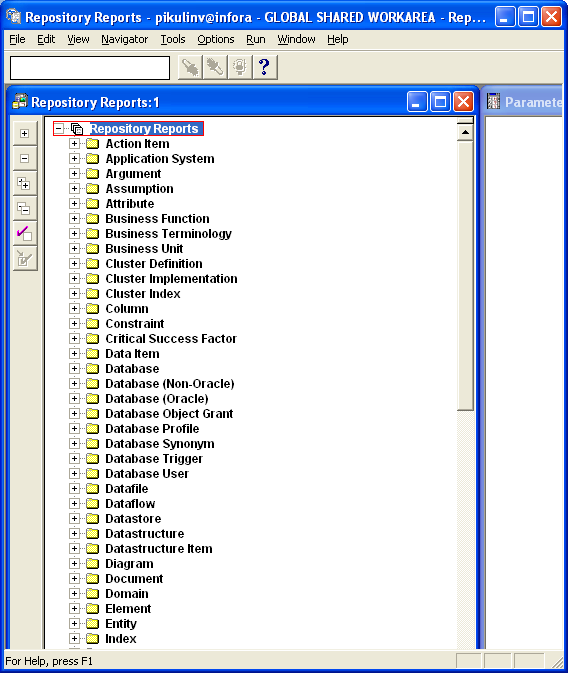The height and width of the screenshot is (673, 568).
Task: Click the Expand button in left toolbar
Action: click(x=25, y=133)
